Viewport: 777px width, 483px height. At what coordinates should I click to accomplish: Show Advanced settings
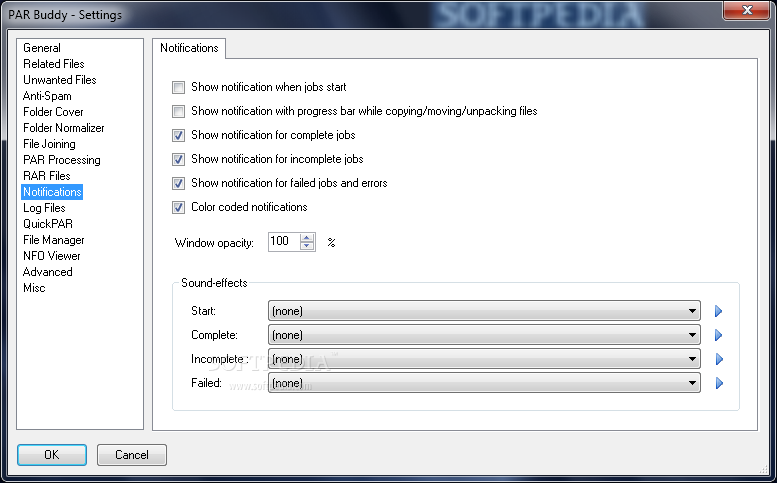(x=48, y=272)
